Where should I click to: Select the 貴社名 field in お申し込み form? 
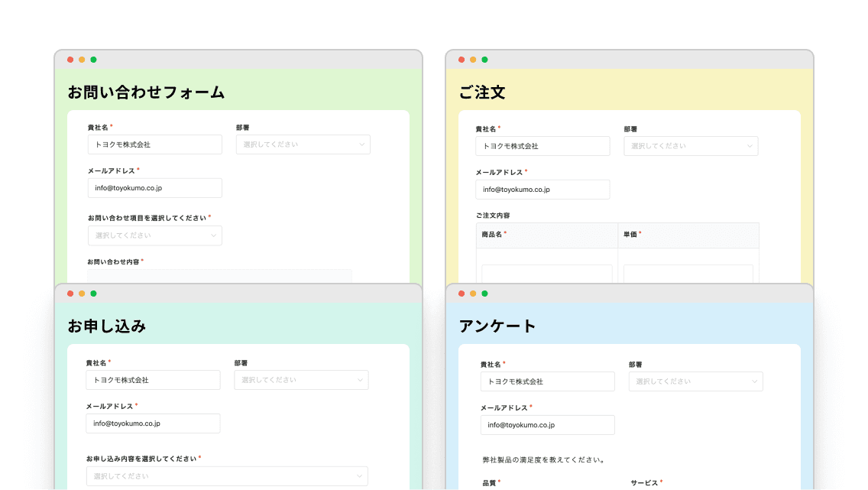coord(153,380)
